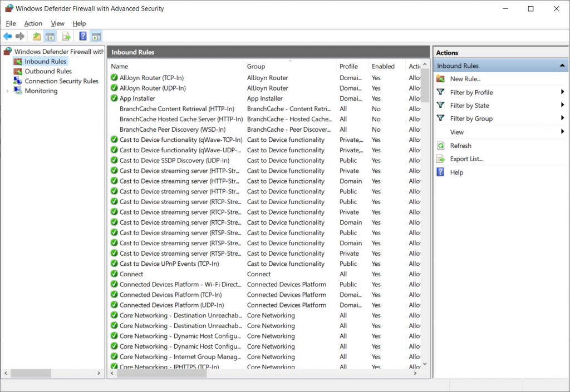Screen dimensions: 570x392
Task: Click the Help icon in Actions pane
Action: pyautogui.click(x=440, y=172)
